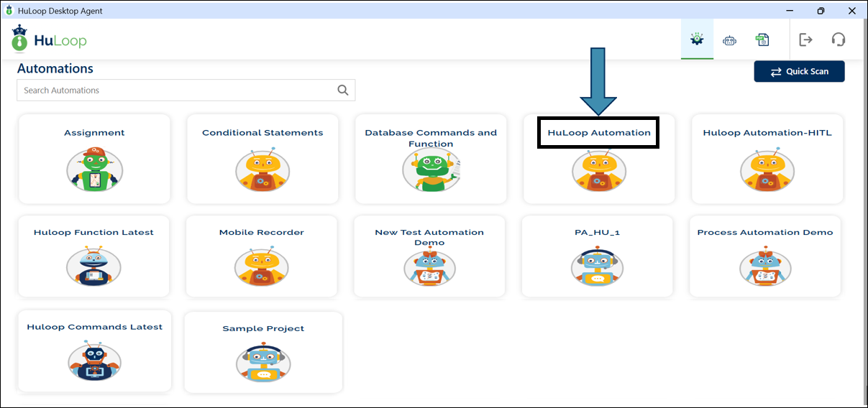Click the robot face icon in header
This screenshot has width=868, height=408.
(730, 40)
